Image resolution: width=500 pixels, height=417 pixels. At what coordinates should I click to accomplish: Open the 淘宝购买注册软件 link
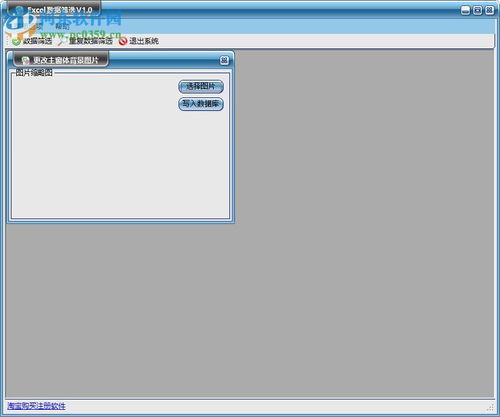pos(36,406)
